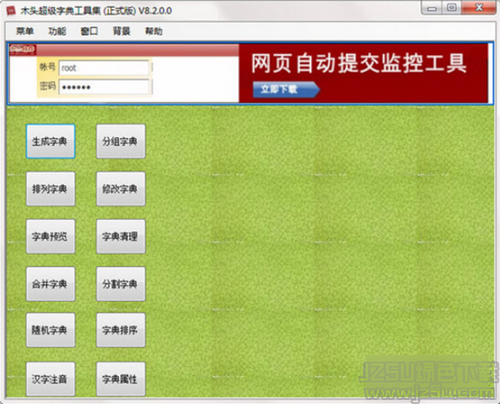Select the 分割字典 button
Image resolution: width=500 pixels, height=404 pixels.
pos(121,284)
